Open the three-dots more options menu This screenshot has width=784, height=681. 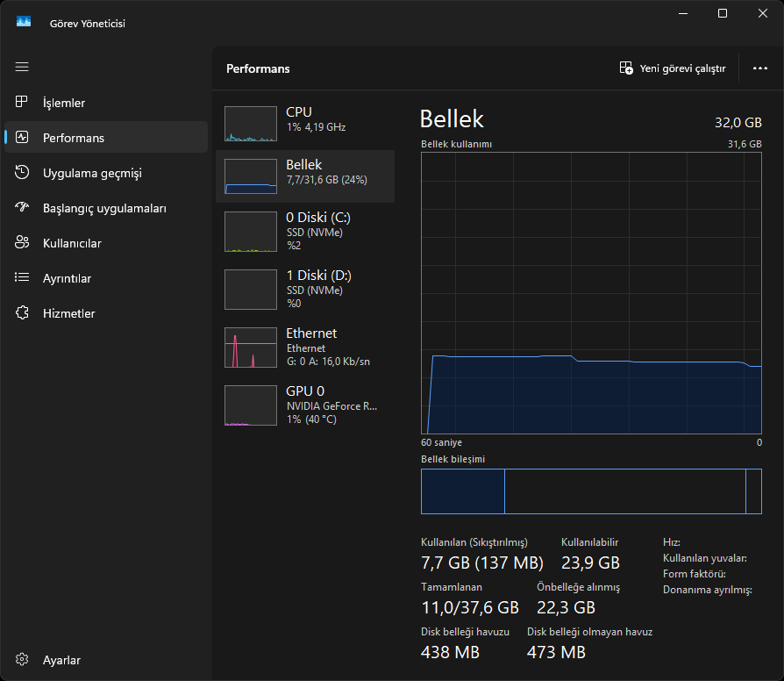760,68
